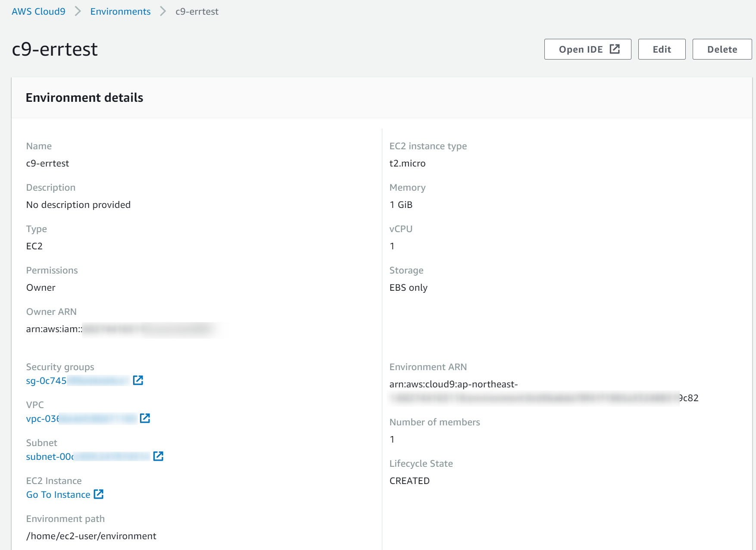Open the VPC external link icon
This screenshot has width=756, height=550.
[145, 418]
